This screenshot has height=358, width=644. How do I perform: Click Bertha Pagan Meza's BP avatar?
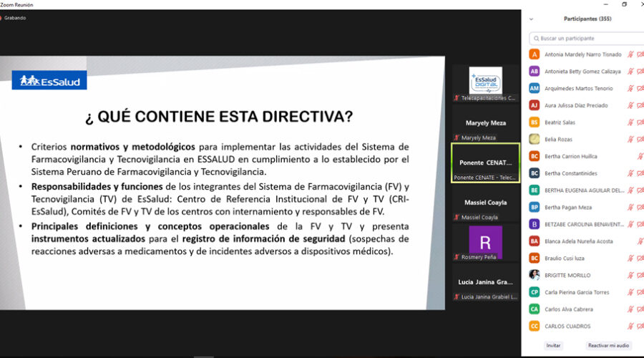coord(535,207)
